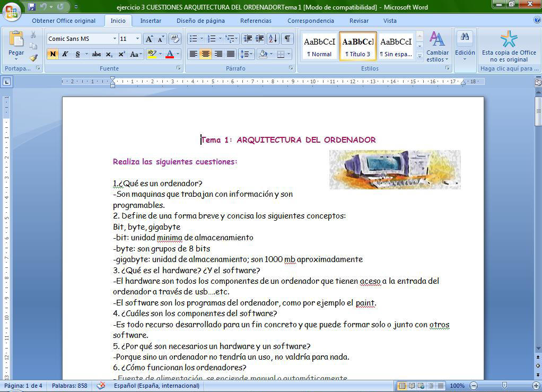Click Español (España, internacional) language indicator
The image size is (542, 392).
(x=156, y=386)
